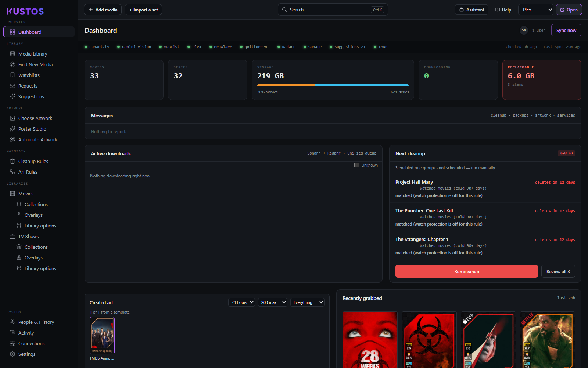
Task: Open the Everything filter dropdown
Action: 307,302
